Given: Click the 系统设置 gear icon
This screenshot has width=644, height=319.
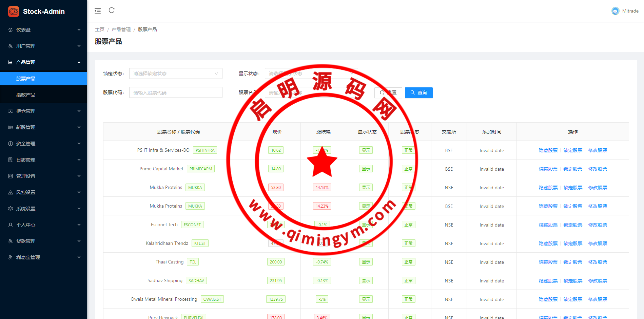Looking at the screenshot, I should (x=11, y=209).
